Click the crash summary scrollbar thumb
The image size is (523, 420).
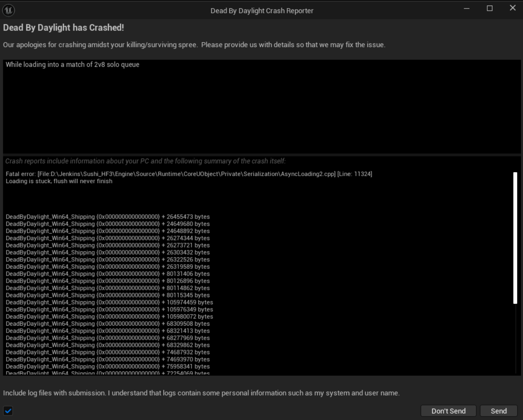point(515,238)
